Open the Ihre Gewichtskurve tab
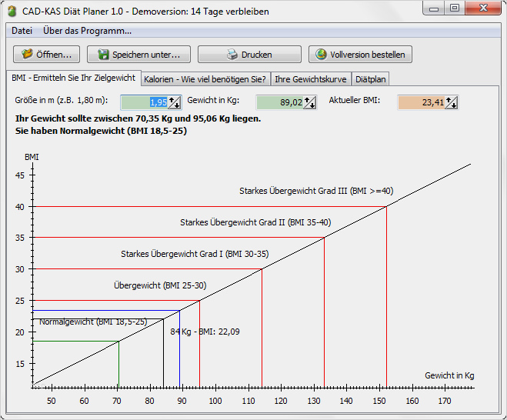Screen dimensions: 507x420 (312, 78)
